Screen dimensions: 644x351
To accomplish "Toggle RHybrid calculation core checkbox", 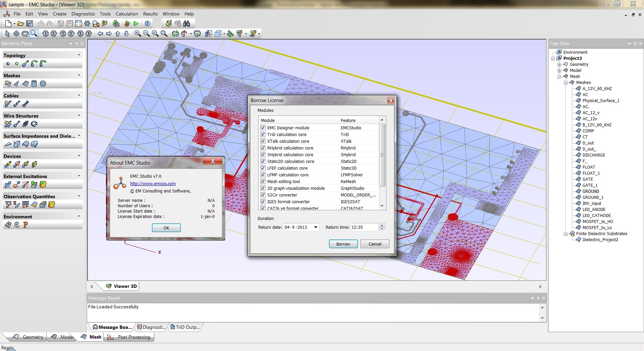I will pyautogui.click(x=263, y=148).
